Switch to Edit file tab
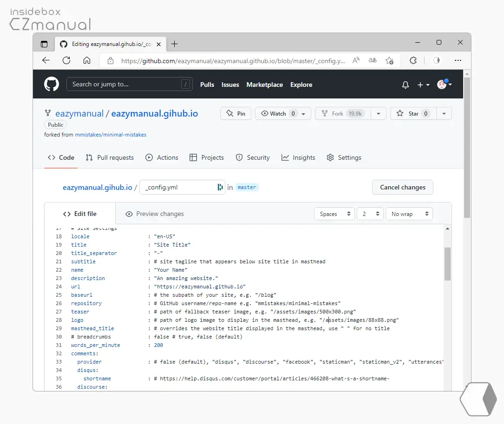This screenshot has height=424, width=504. click(80, 214)
